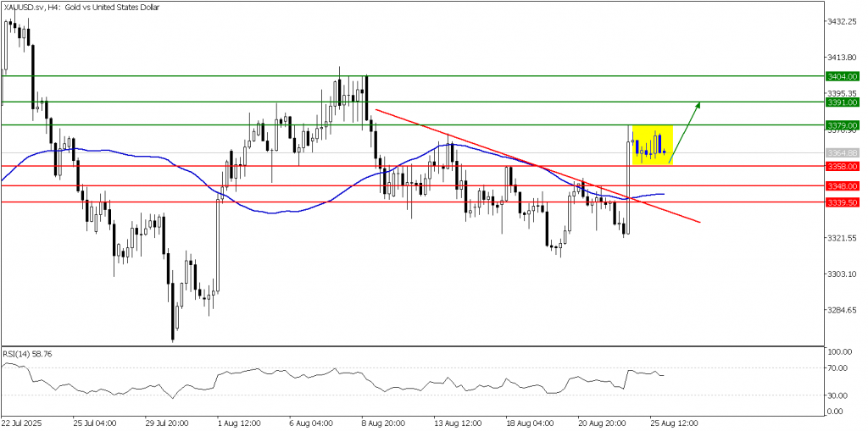The image size is (868, 431).
Task: Click the 3358.00 red price label
Action: [842, 166]
